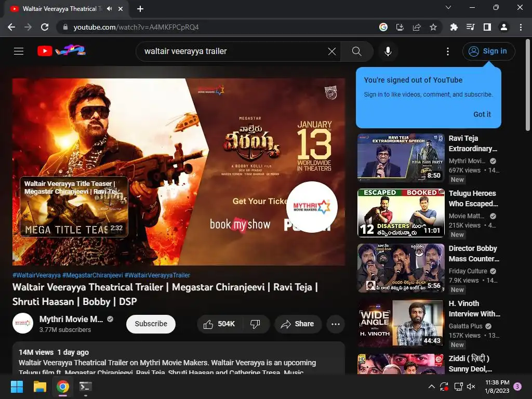
Task: Click the #WaltairVeerayya hashtag
Action: (37, 275)
